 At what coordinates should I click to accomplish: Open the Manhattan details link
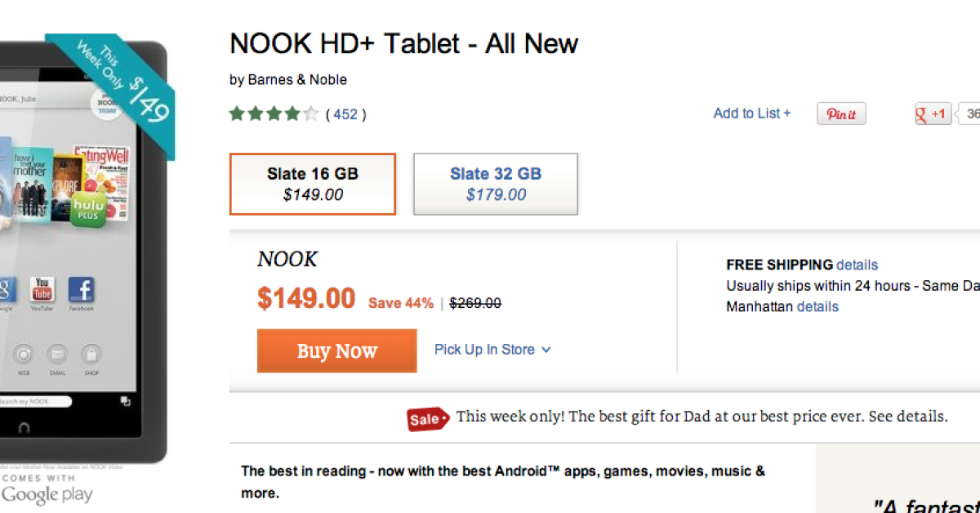coord(817,306)
